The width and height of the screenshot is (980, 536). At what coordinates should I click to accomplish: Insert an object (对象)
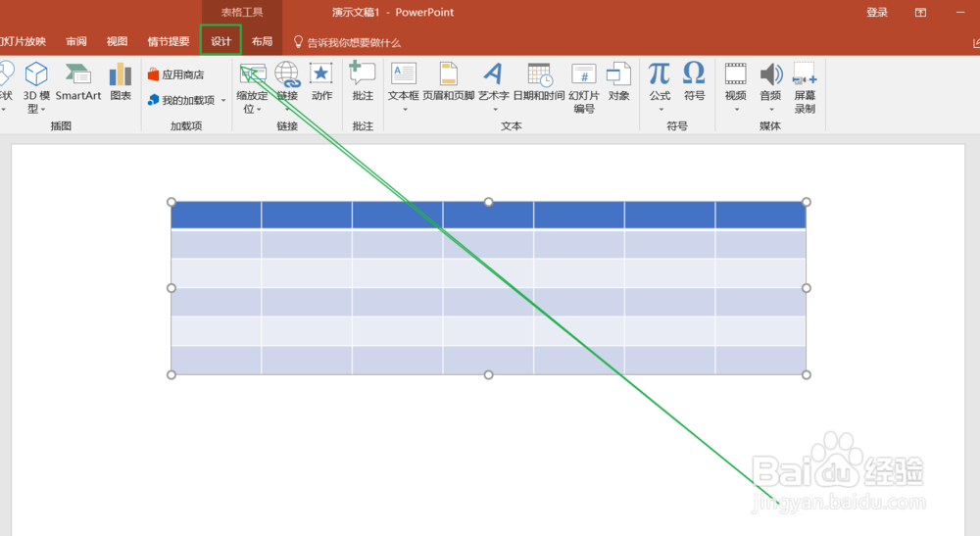(618, 81)
